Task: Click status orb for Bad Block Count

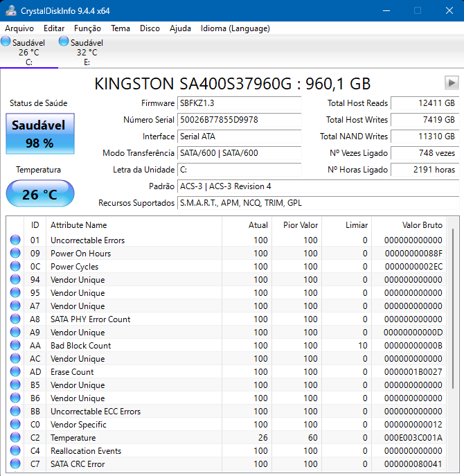Action: (15, 345)
